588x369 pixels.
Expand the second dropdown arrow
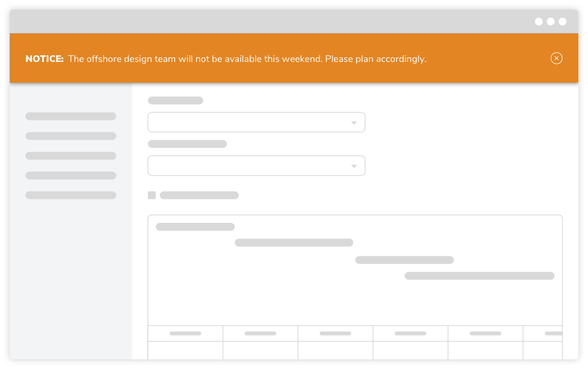coord(354,166)
